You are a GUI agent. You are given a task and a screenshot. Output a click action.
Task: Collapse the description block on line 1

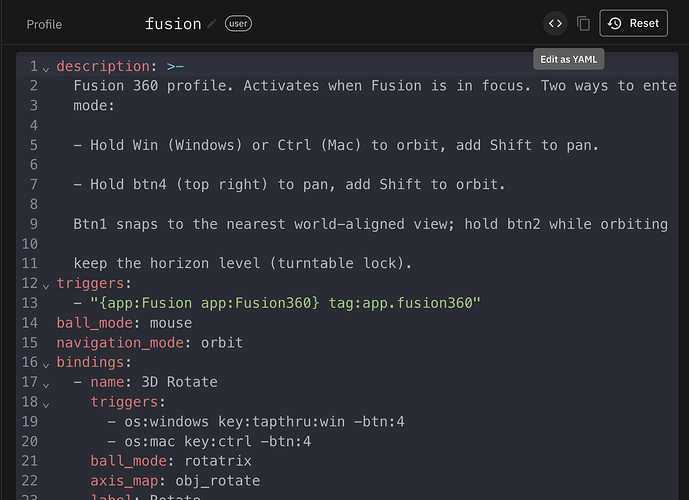pyautogui.click(x=46, y=69)
